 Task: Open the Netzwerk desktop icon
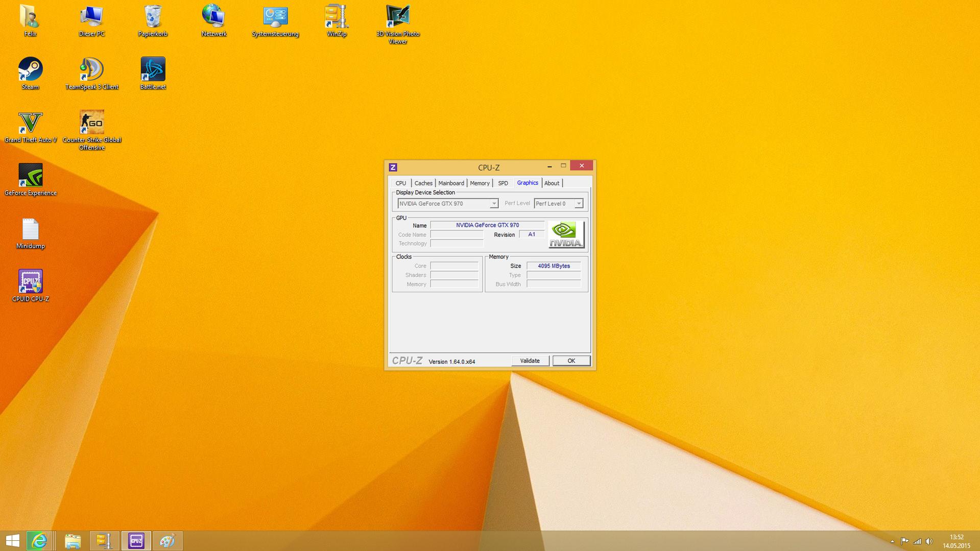213,21
